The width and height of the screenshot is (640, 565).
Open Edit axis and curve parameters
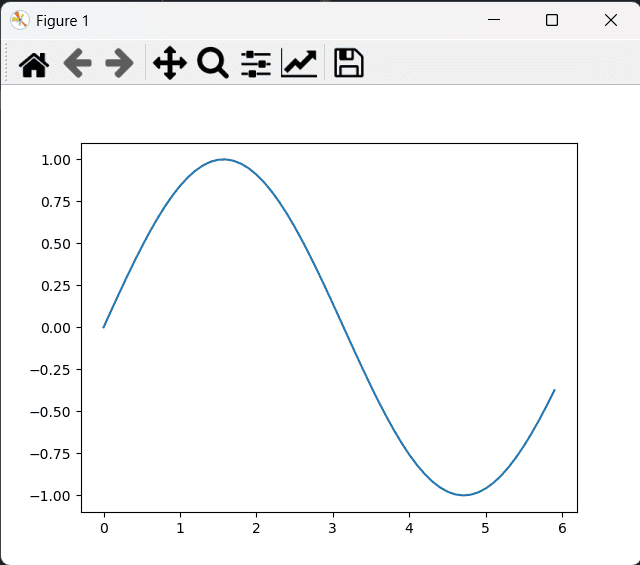click(299, 64)
